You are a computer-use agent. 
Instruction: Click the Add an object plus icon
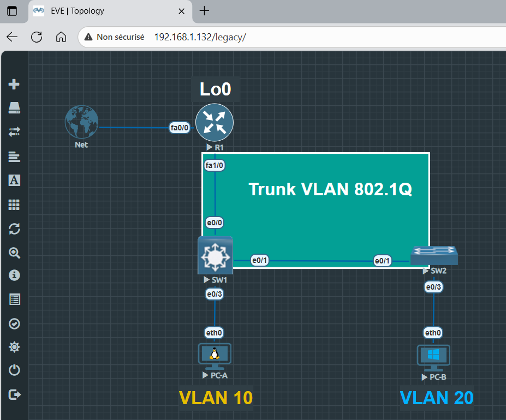click(15, 85)
